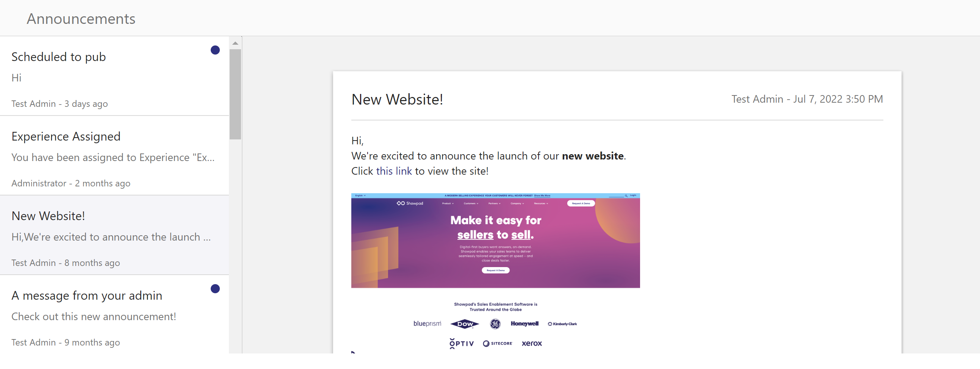Click the GE logo in website preview
Screen dimensions: 980x369
pyautogui.click(x=495, y=324)
